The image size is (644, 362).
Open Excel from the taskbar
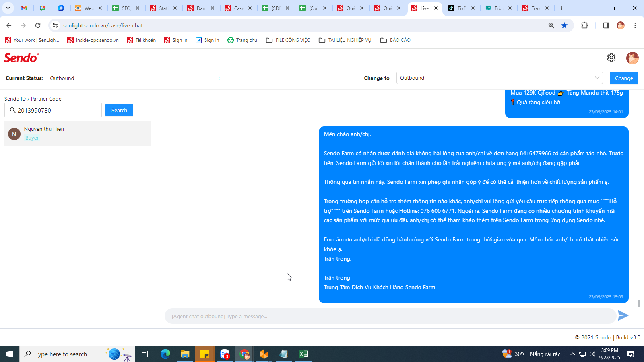pos(303,354)
